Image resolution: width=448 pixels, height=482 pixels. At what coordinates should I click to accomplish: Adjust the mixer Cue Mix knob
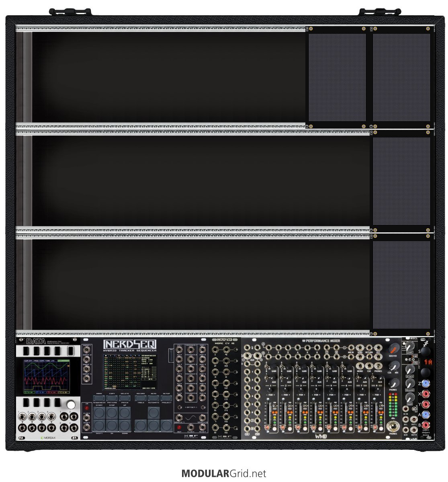[x=394, y=366]
